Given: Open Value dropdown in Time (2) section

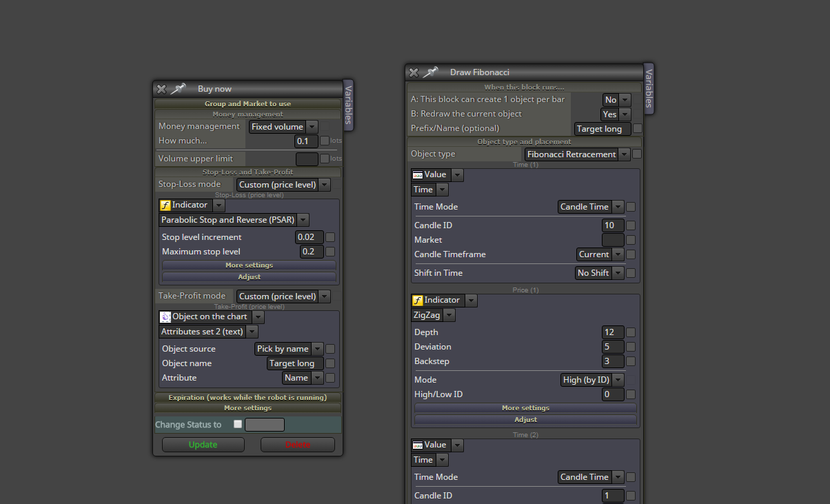Looking at the screenshot, I should tap(438, 445).
